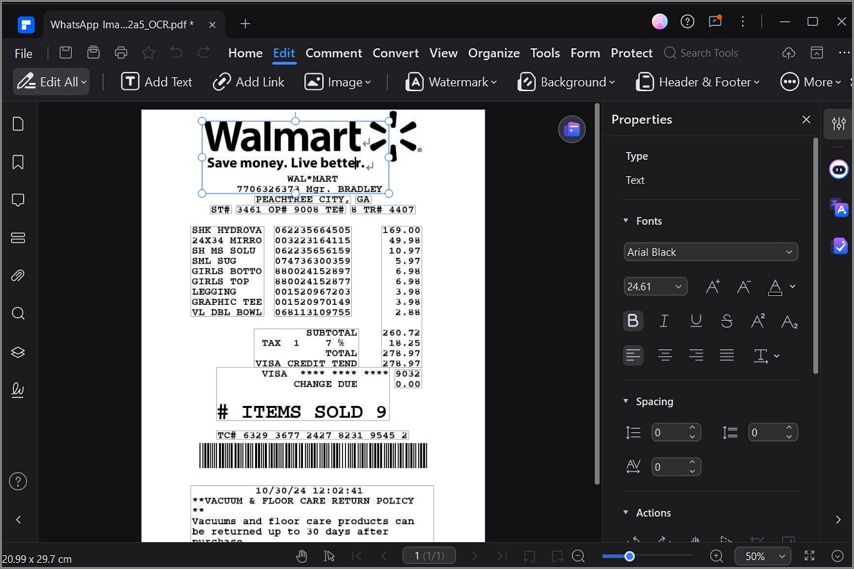Open the page thumbnails panel in the left sidebar
This screenshot has height=569, width=854.
coord(18,124)
